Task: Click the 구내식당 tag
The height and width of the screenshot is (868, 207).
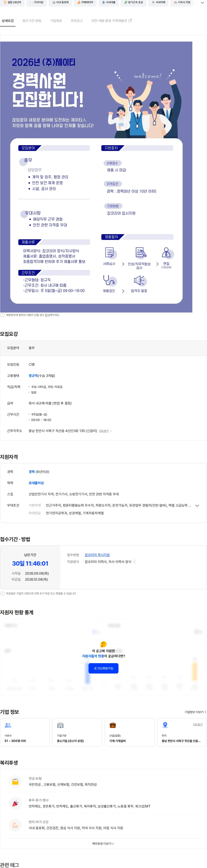Action: coord(36,3)
